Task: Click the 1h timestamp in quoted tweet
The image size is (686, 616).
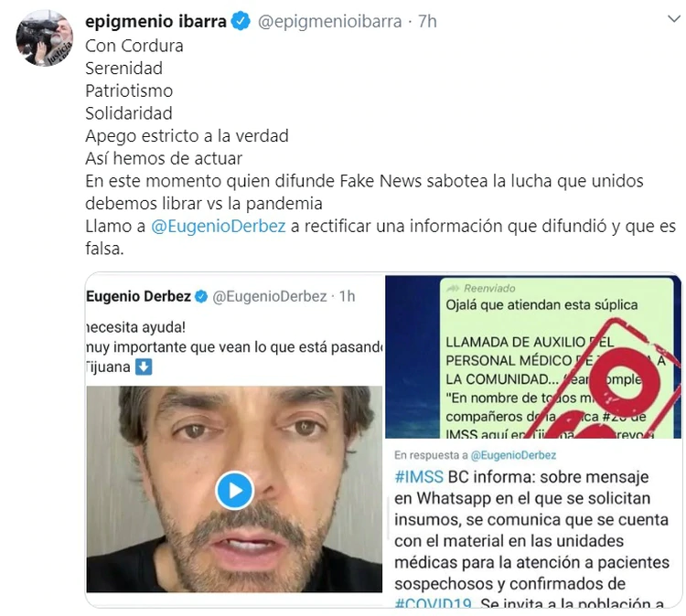Action: coord(348,296)
